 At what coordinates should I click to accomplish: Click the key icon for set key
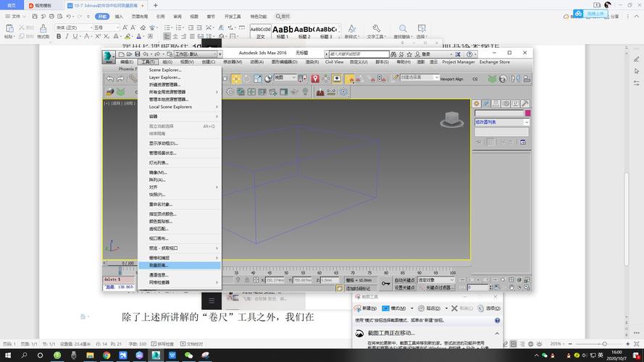(x=386, y=284)
